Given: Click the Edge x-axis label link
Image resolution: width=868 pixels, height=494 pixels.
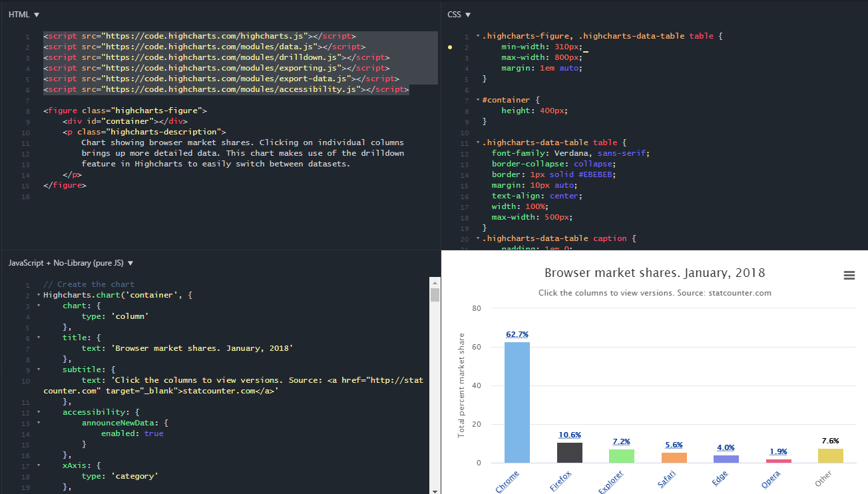Looking at the screenshot, I should tap(720, 478).
